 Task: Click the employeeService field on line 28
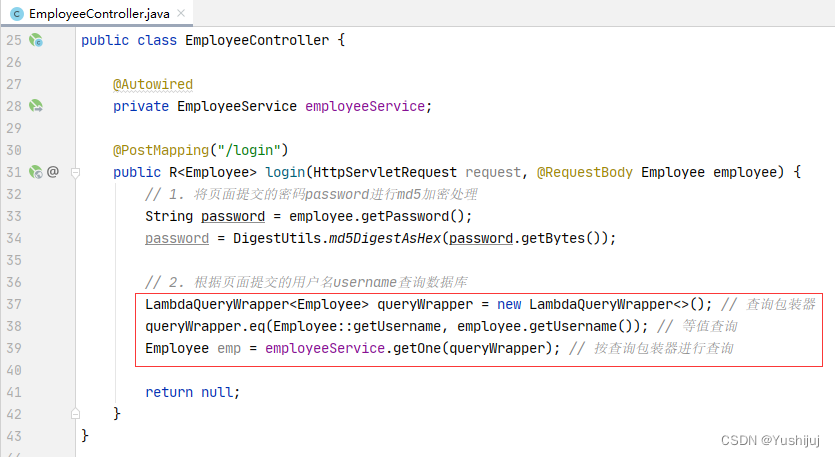365,107
